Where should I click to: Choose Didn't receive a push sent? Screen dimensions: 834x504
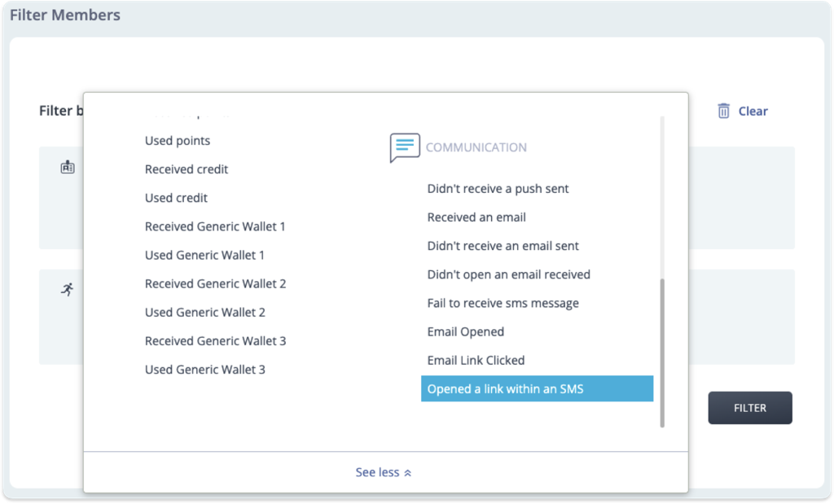pos(498,189)
